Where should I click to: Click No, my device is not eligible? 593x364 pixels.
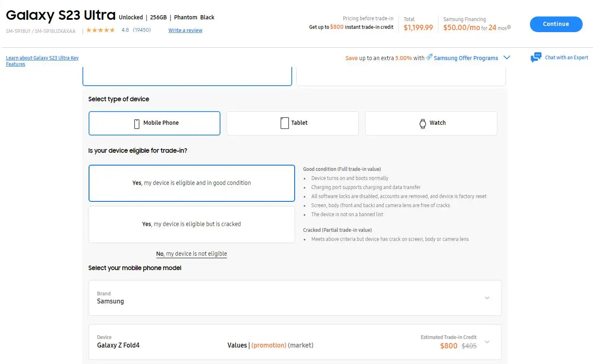click(x=191, y=254)
